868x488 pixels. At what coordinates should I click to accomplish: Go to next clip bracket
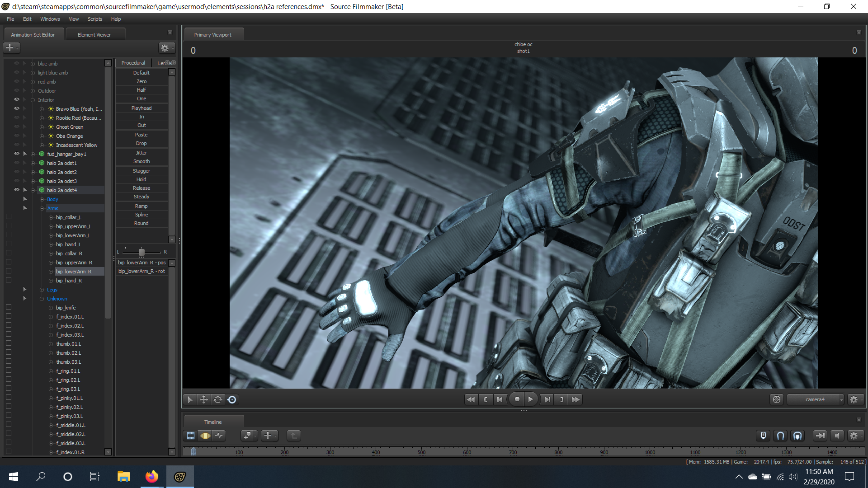561,399
